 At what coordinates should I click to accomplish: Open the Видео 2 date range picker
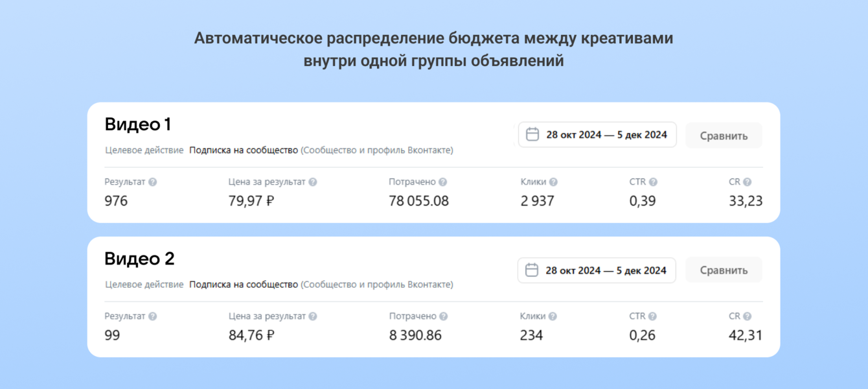(597, 270)
